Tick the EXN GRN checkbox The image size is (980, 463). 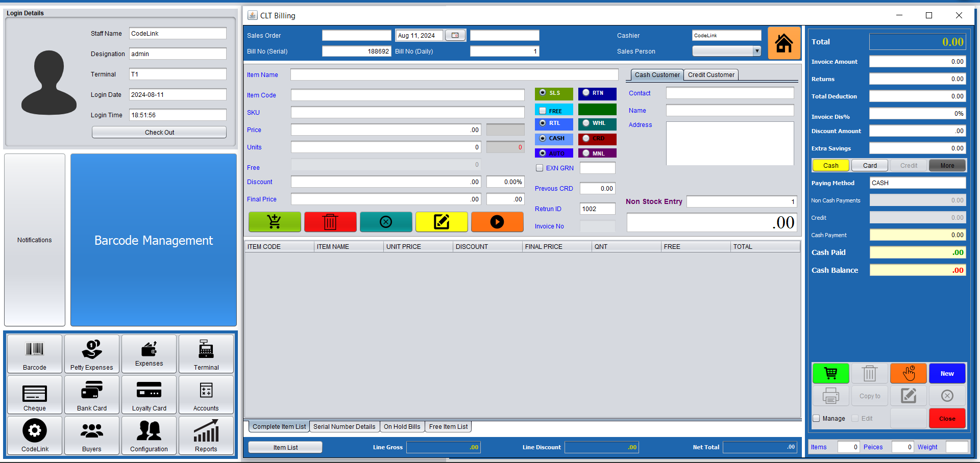point(540,168)
